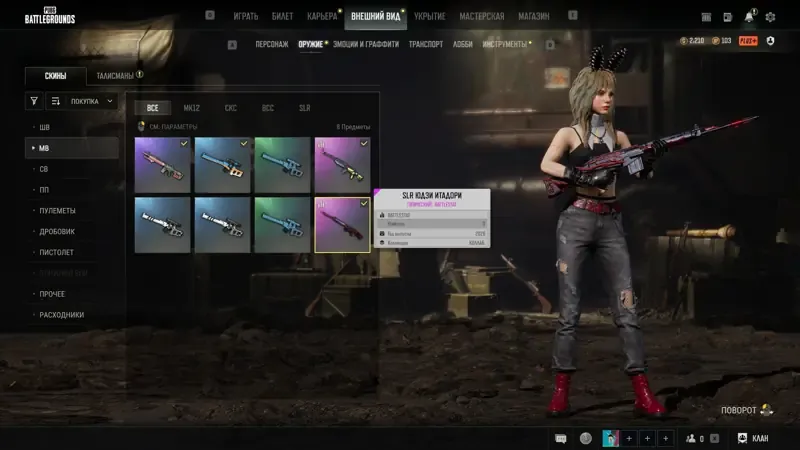Viewport: 800px width, 450px height.
Task: Switch to ИГРАТЬ tab
Action: (246, 16)
